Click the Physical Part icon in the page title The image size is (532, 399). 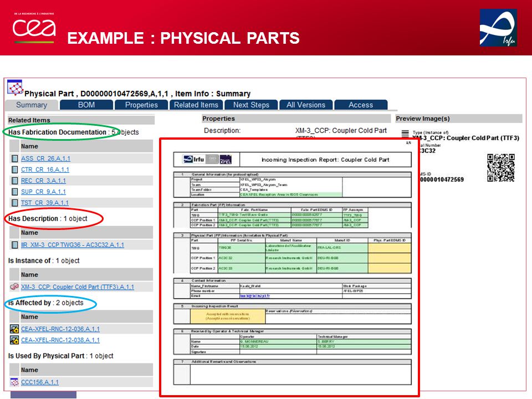[16, 88]
